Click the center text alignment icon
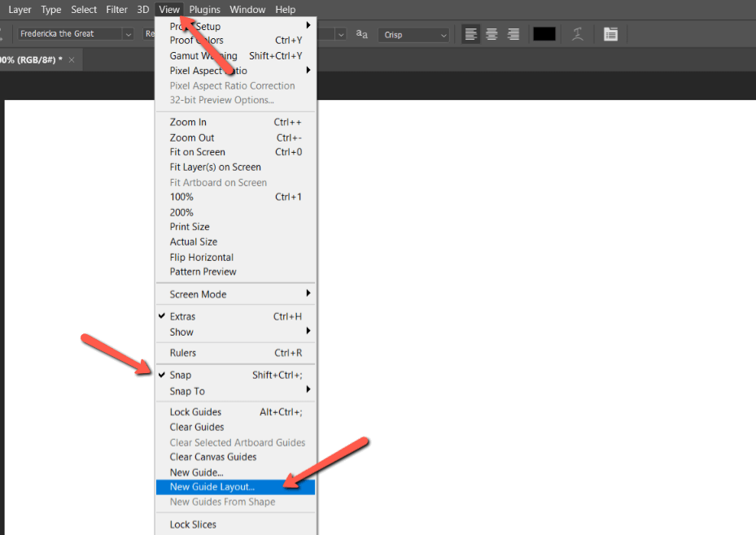 pos(492,34)
